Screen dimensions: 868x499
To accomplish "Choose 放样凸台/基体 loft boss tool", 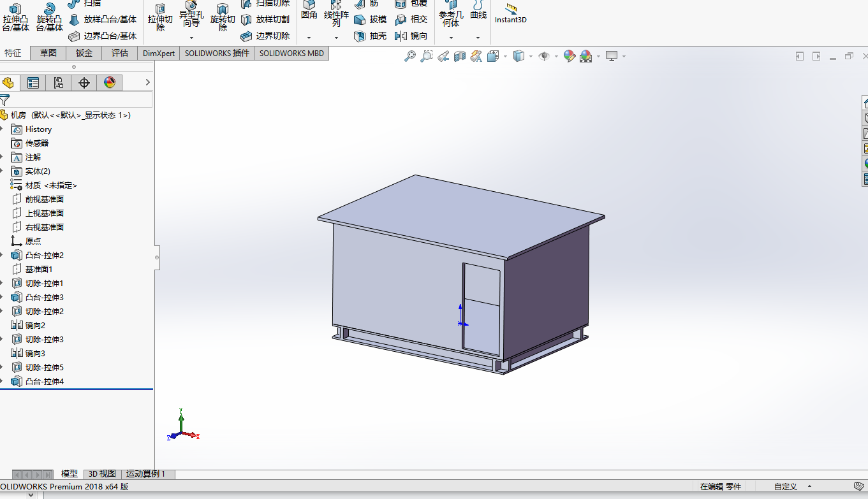I will click(103, 19).
